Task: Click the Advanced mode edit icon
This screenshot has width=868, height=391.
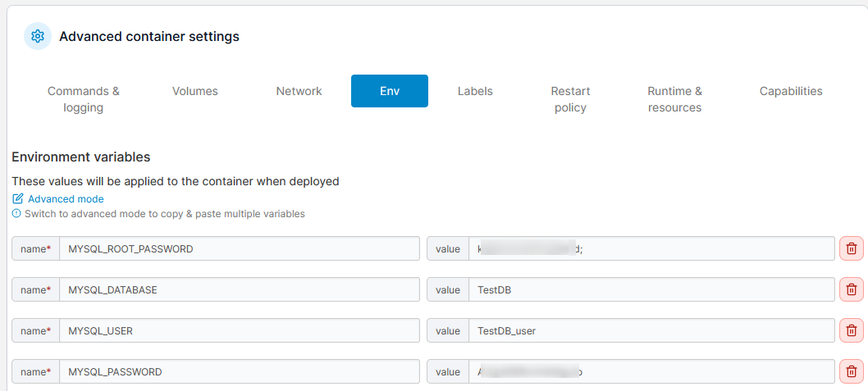Action: [17, 198]
